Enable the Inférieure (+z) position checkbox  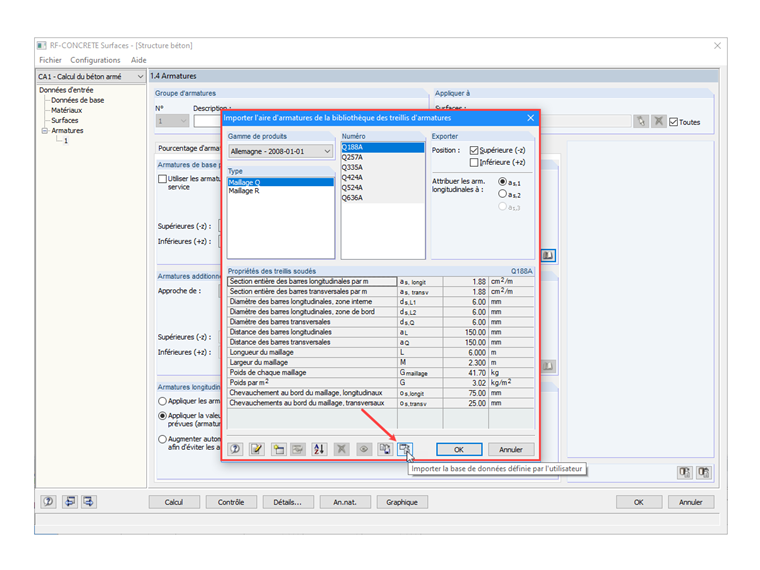click(474, 162)
